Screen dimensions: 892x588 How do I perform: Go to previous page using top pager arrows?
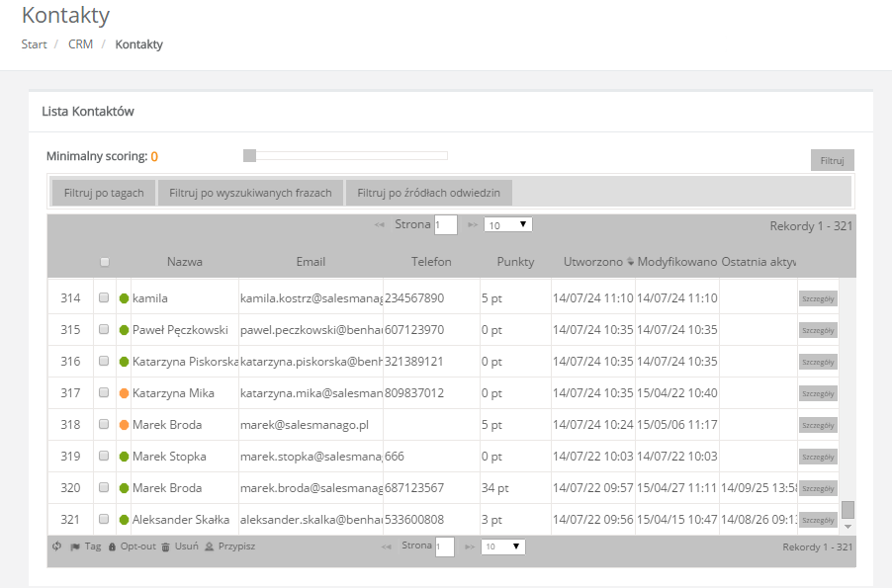[380, 225]
